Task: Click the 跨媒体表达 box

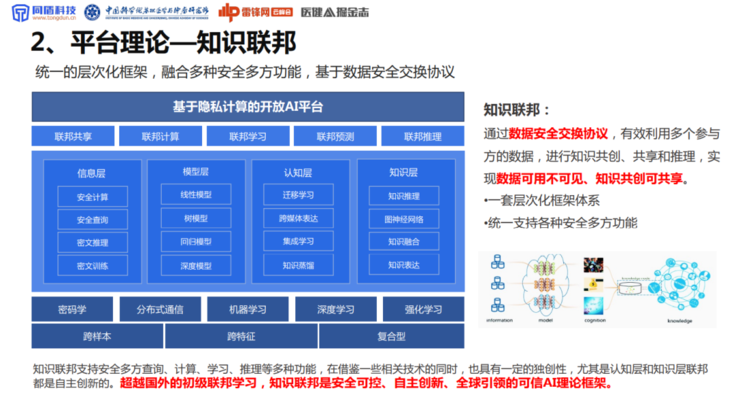Action: click(298, 219)
